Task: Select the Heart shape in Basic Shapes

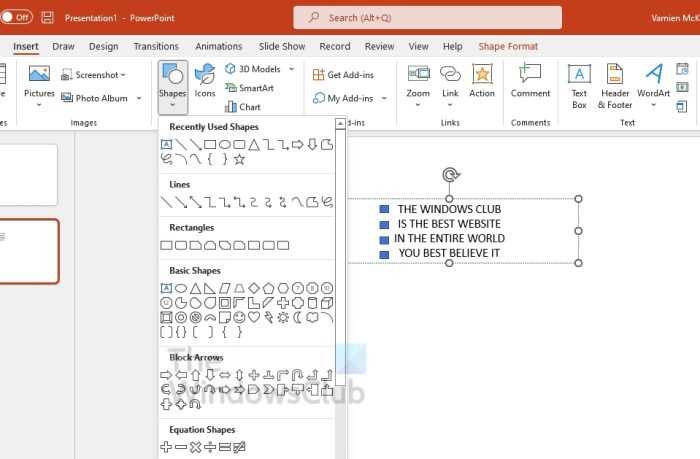Action: (x=254, y=317)
